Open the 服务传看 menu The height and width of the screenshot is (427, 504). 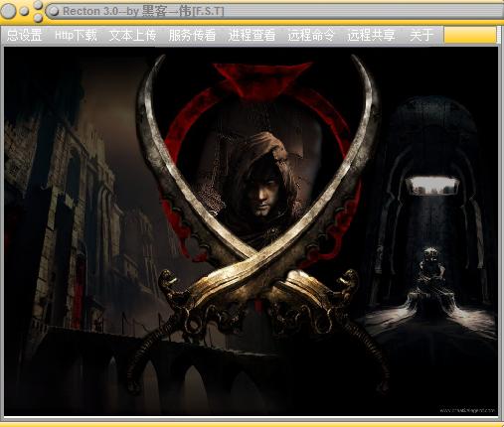[192, 35]
